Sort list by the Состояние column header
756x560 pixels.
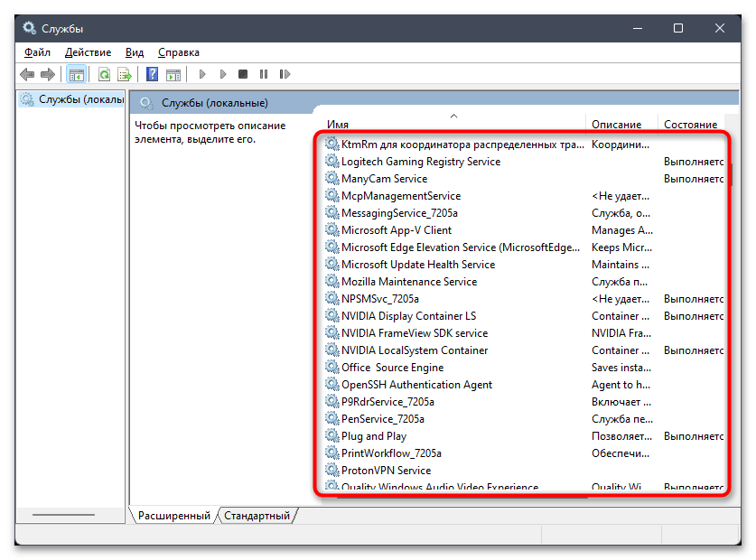click(x=690, y=124)
